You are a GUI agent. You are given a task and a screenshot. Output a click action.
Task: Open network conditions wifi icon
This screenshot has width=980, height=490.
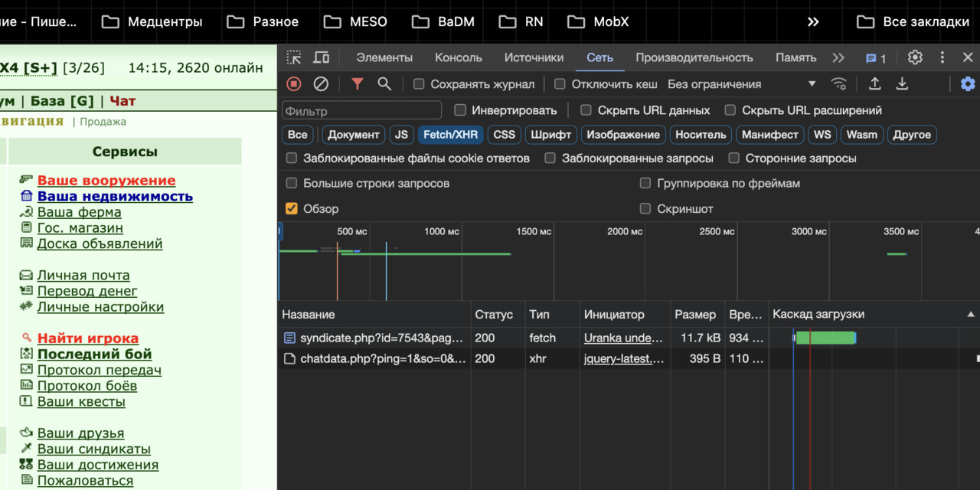(839, 83)
